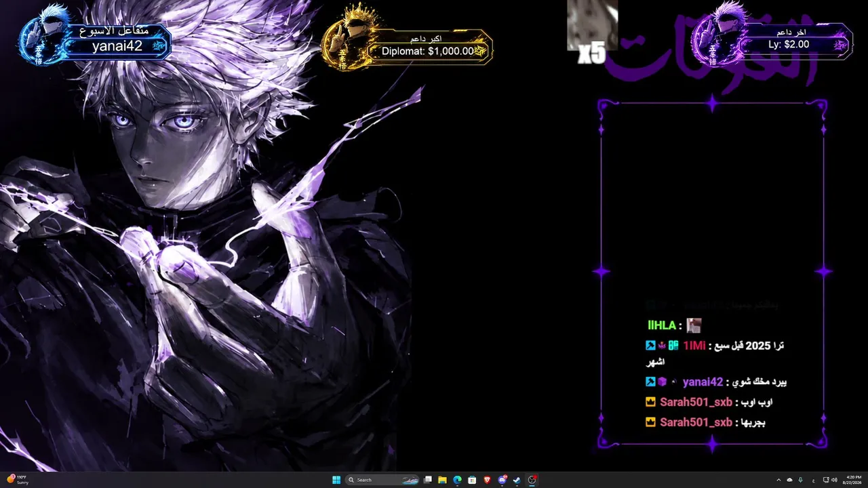Screen dimensions: 868x488
Task: Click the teal 8G badge beside 1IMi
Action: 673,346
